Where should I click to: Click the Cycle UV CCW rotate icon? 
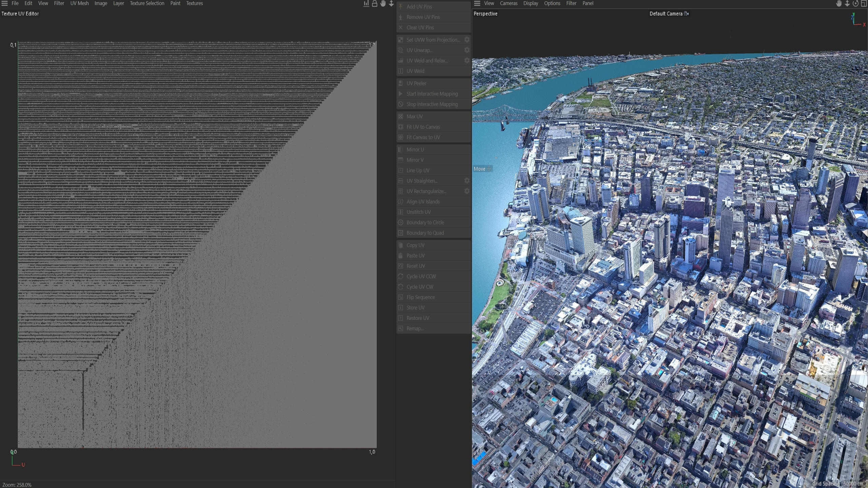400,276
